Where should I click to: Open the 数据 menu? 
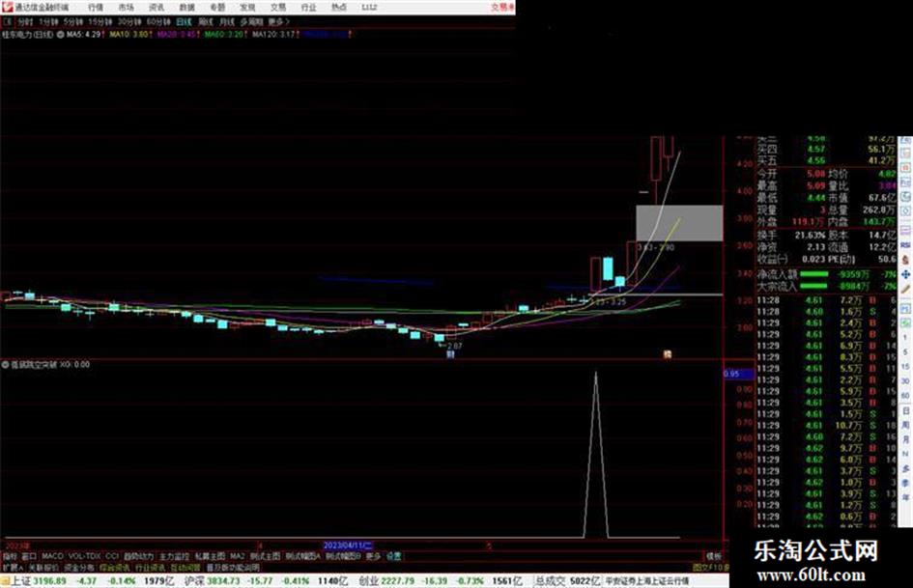pos(186,8)
